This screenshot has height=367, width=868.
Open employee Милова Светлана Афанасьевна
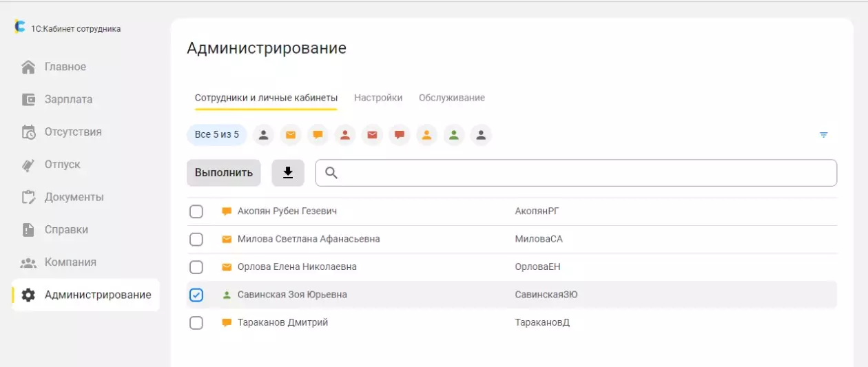(309, 239)
